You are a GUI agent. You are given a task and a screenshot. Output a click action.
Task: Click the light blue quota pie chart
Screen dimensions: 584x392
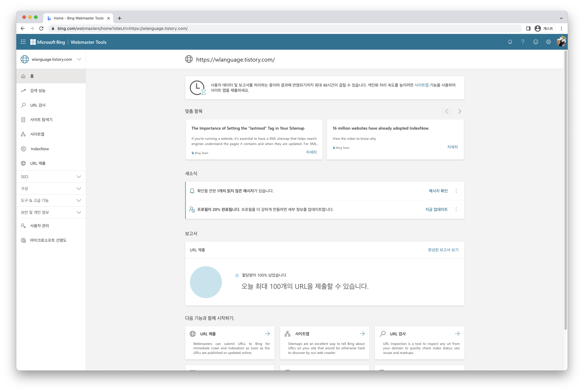[x=206, y=282]
